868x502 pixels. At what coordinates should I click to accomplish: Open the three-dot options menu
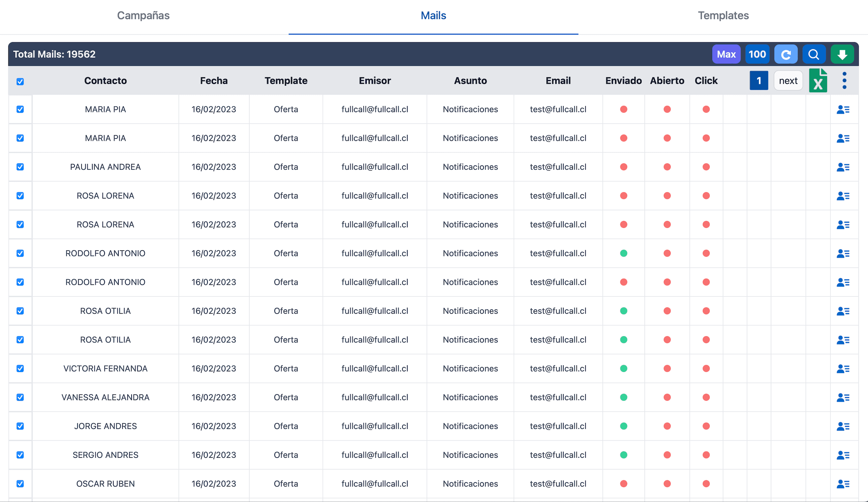coord(844,80)
